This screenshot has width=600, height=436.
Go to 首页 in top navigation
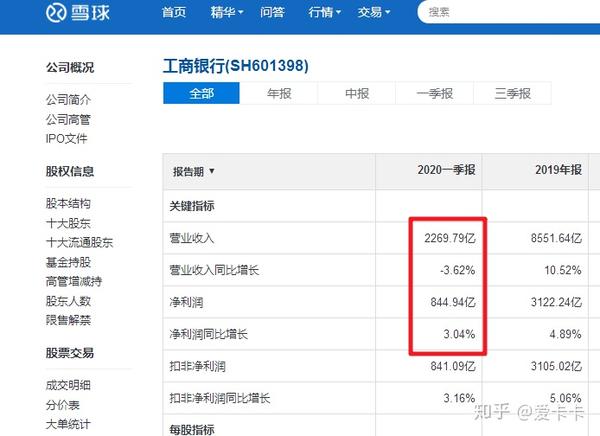[x=174, y=12]
